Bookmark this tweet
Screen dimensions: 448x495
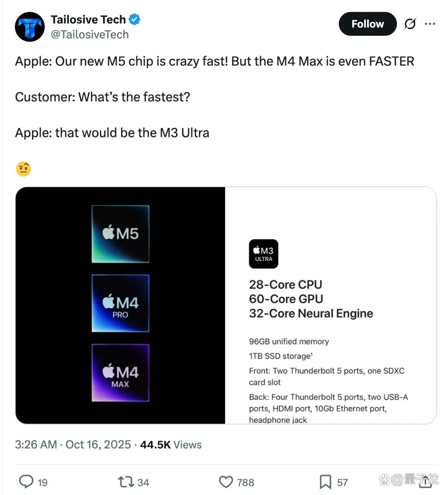coord(325,482)
